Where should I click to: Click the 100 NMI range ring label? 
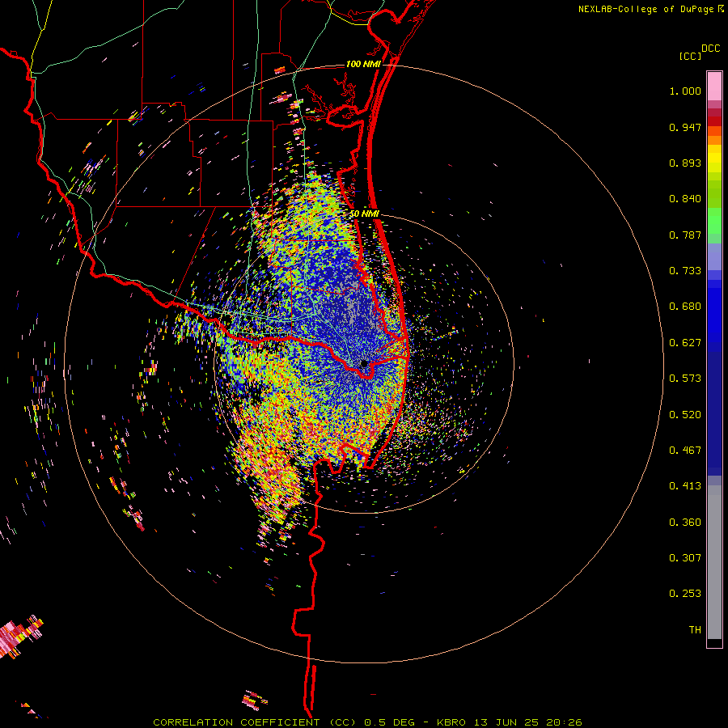[363, 64]
